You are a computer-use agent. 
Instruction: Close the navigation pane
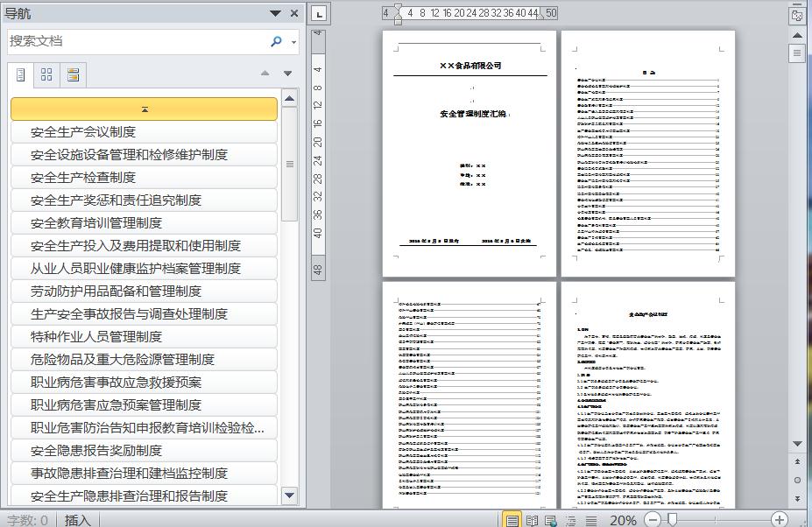tap(294, 13)
